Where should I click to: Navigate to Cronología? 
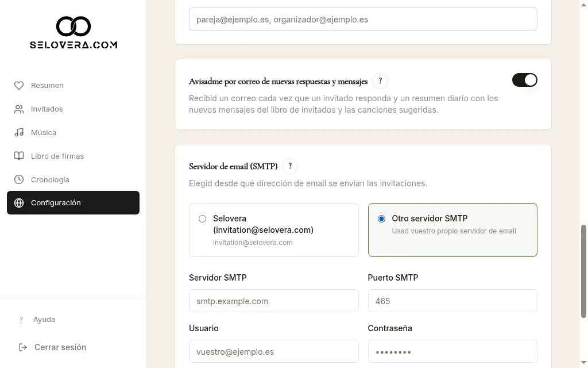73,179
